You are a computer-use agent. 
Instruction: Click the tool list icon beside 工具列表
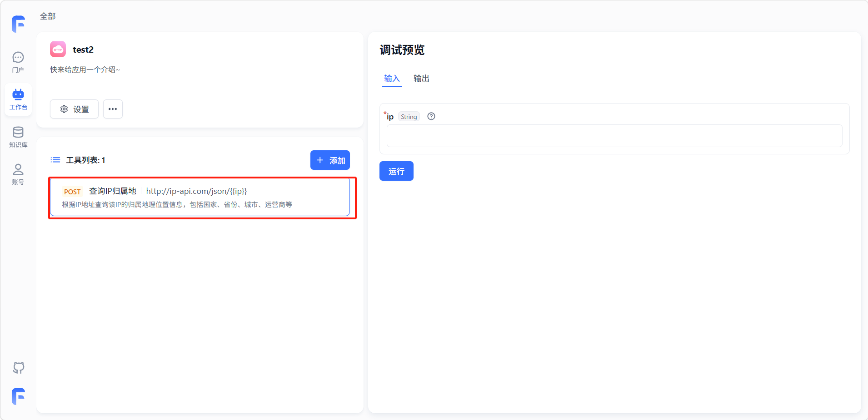coord(55,160)
